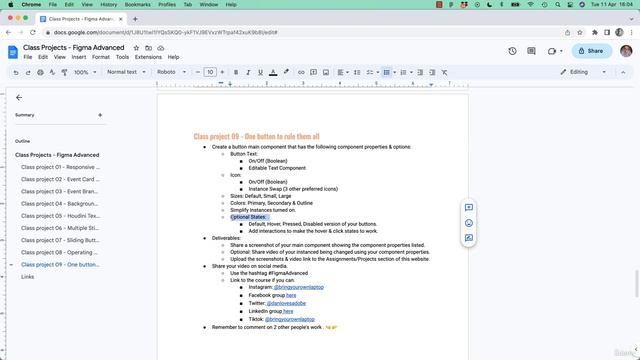Increase font size with plus button
Image resolution: width=640 pixels, height=360 pixels.
(222, 72)
